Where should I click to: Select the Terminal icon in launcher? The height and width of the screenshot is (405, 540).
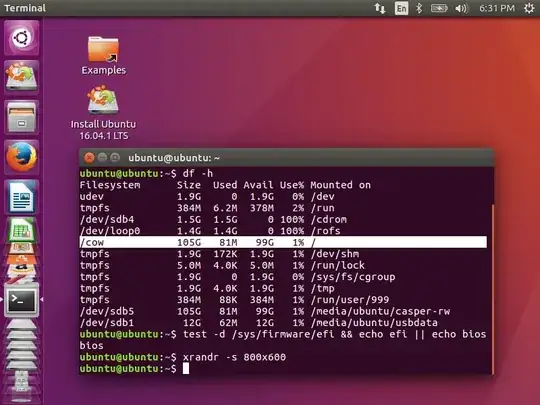coord(21,300)
